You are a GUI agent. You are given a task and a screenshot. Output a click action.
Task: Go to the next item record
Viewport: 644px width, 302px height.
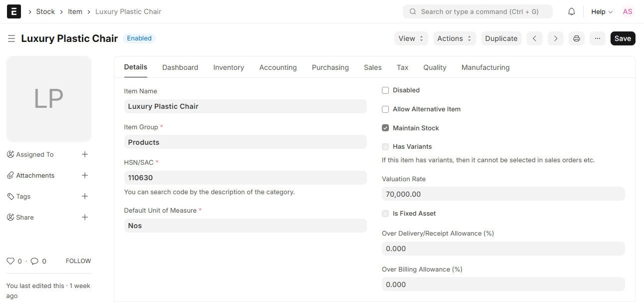pyautogui.click(x=556, y=38)
